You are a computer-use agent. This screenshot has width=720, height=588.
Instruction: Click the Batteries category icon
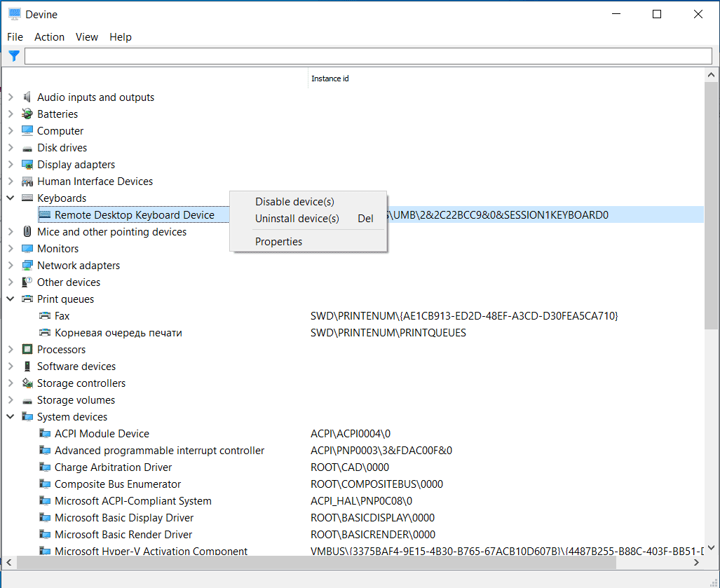pyautogui.click(x=27, y=114)
